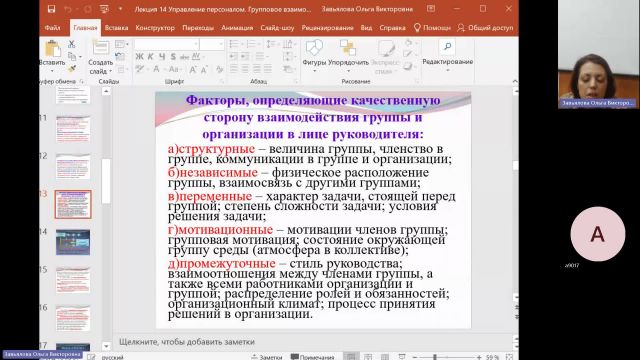640x360 pixels.
Task: Select slide 12 thumbnail
Action: click(73, 167)
